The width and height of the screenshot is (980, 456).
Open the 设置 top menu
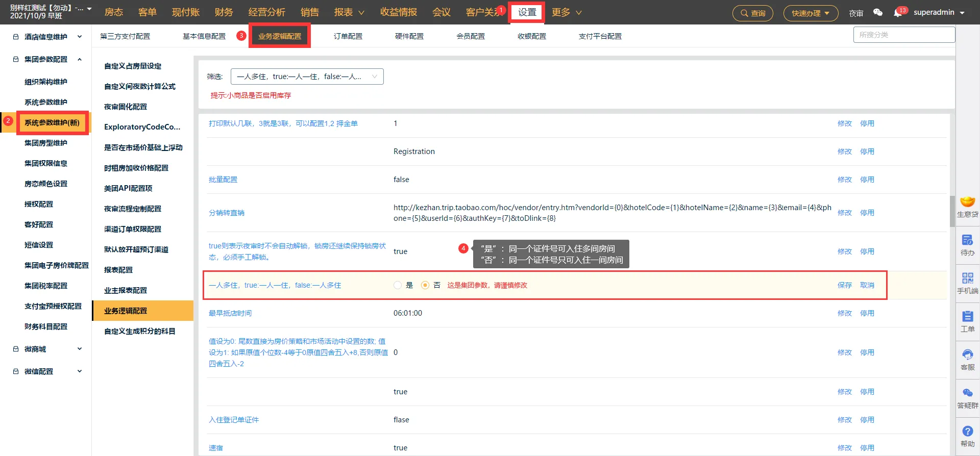pos(527,12)
